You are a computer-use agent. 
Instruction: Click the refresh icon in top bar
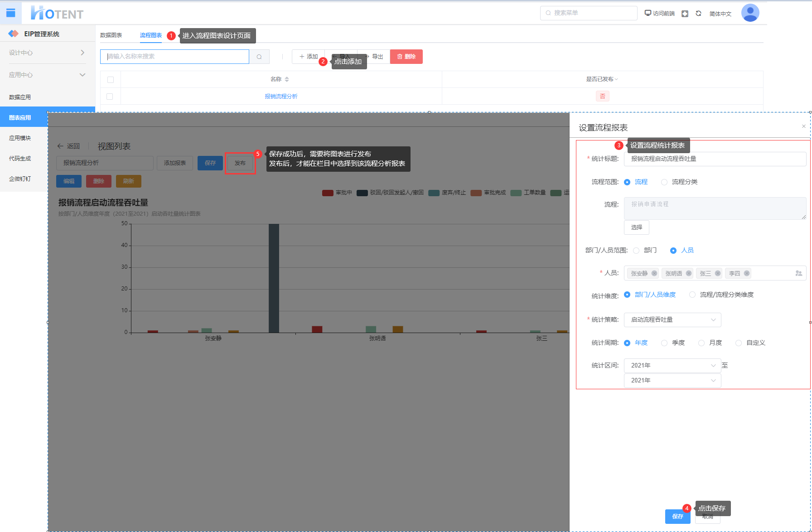click(699, 14)
